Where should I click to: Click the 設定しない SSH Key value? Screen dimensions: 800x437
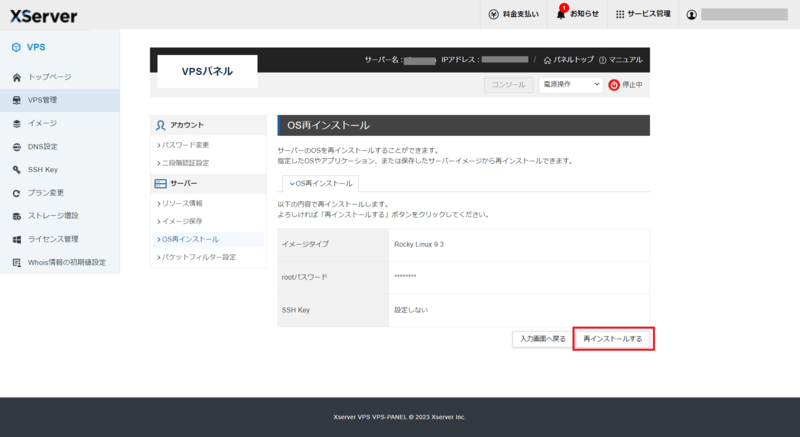pos(411,310)
